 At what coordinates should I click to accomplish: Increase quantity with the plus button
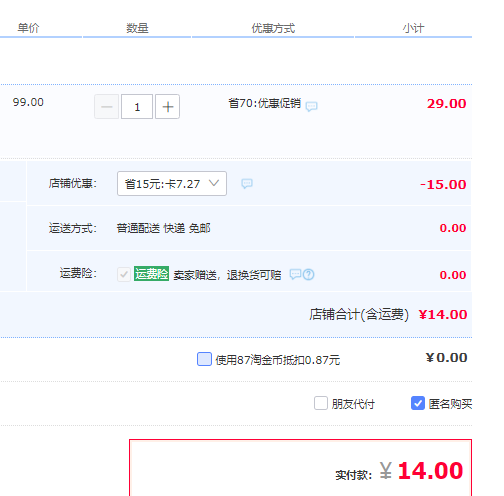coord(168,107)
